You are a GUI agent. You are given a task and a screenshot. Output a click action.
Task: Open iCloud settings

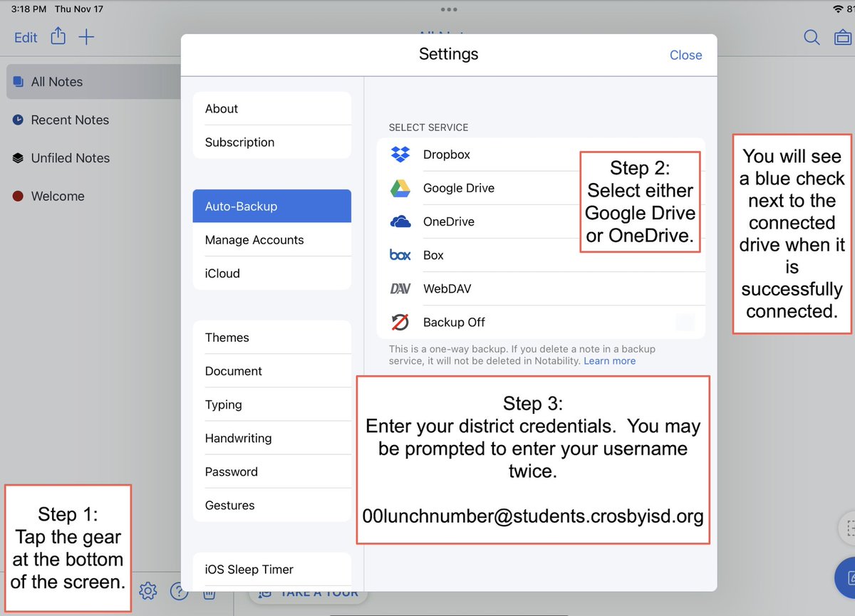tap(272, 273)
